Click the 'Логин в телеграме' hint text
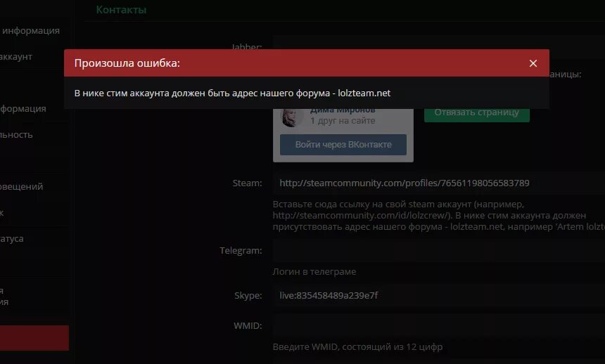 [314, 272]
